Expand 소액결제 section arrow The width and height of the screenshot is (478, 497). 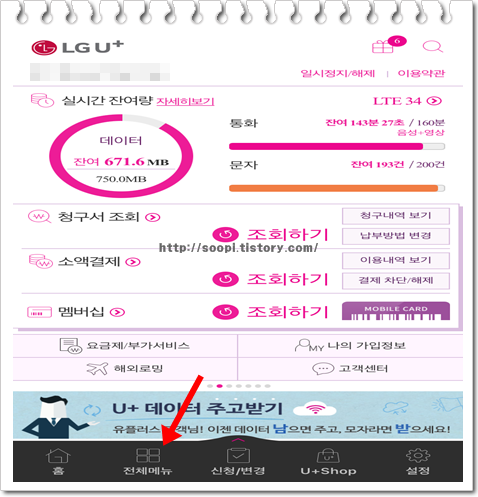click(x=133, y=262)
